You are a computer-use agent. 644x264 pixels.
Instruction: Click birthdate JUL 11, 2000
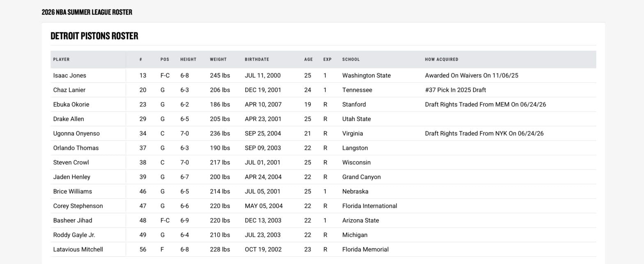(263, 75)
